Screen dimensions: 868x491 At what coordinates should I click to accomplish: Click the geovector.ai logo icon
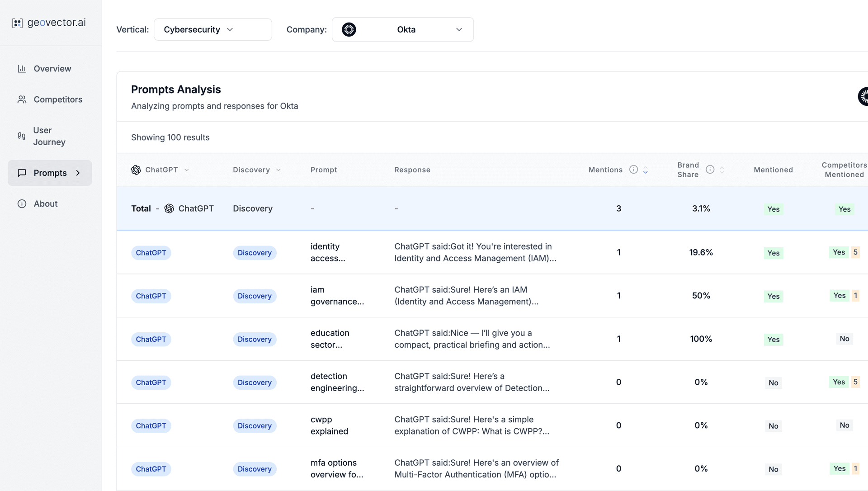[18, 23]
